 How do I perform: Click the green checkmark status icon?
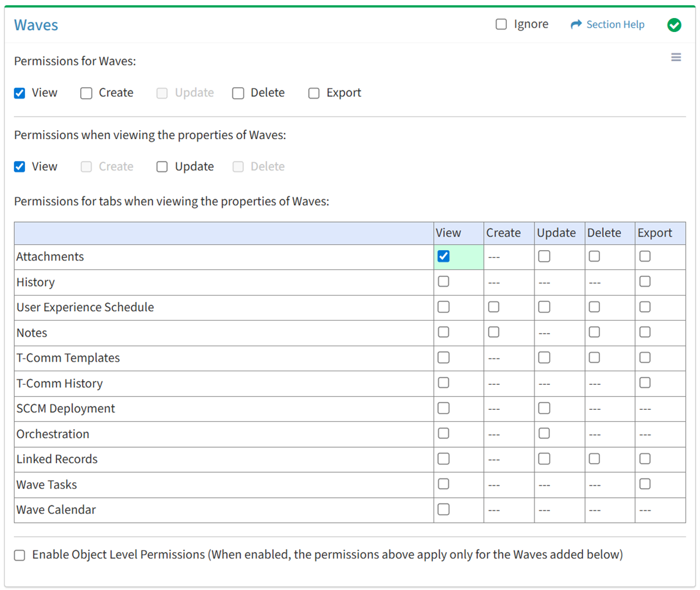coord(674,25)
